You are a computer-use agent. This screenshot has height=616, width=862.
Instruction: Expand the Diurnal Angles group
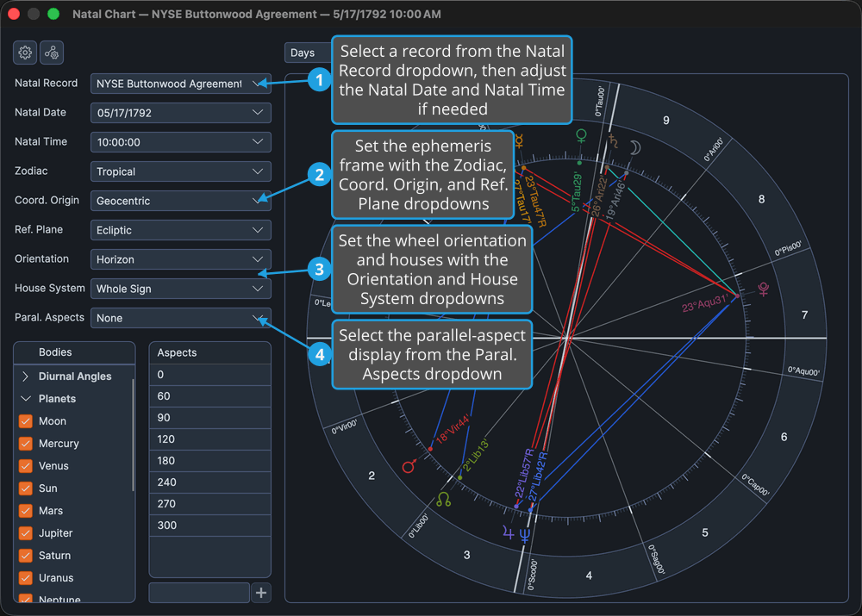click(x=25, y=376)
